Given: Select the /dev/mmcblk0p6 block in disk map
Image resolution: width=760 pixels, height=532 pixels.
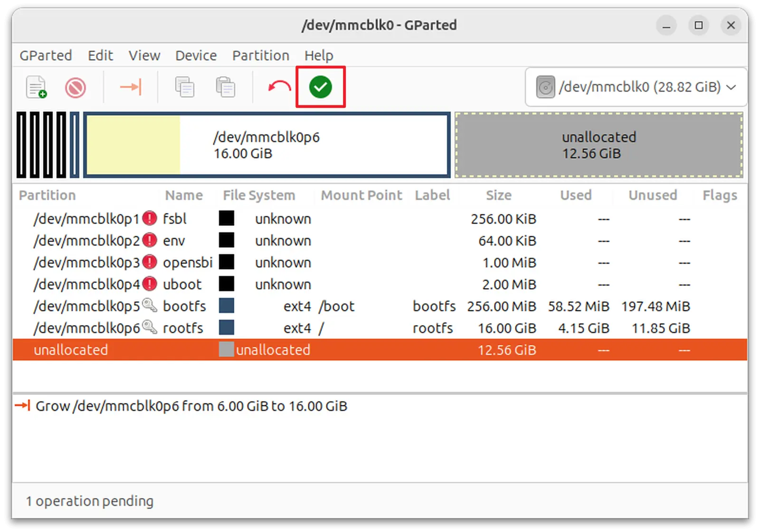Looking at the screenshot, I should pyautogui.click(x=267, y=145).
